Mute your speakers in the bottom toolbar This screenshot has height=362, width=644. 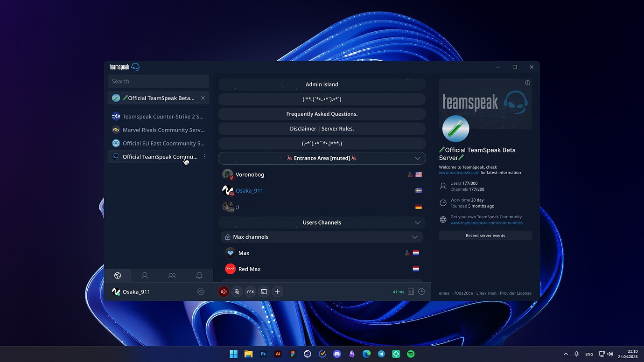click(224, 292)
